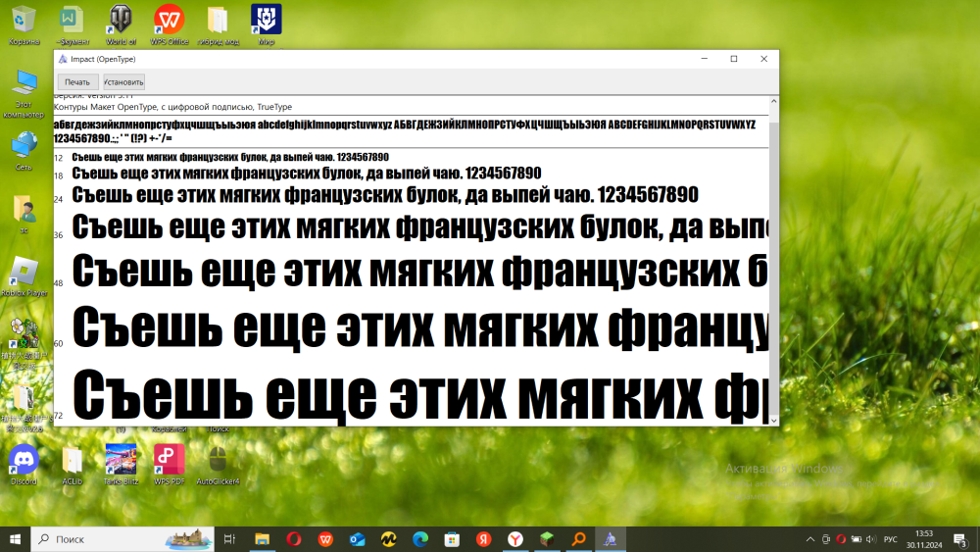Open WPS Office from the taskbar
The height and width of the screenshot is (552, 980).
pos(325,539)
